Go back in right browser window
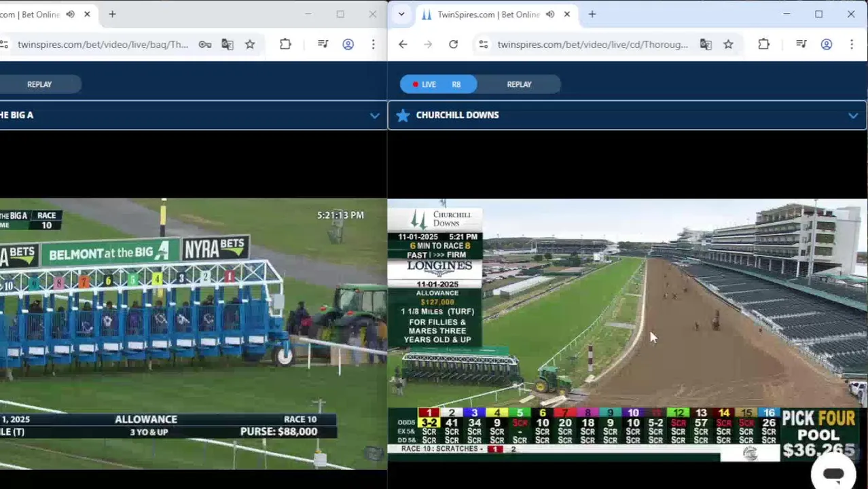Viewport: 868px width, 489px height. pos(403,44)
